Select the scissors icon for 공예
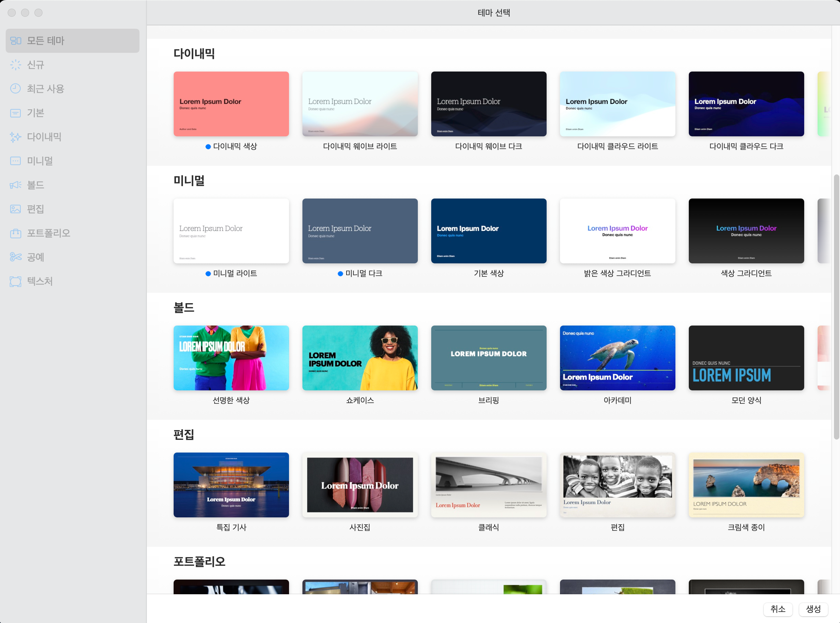This screenshot has height=623, width=840. (15, 257)
